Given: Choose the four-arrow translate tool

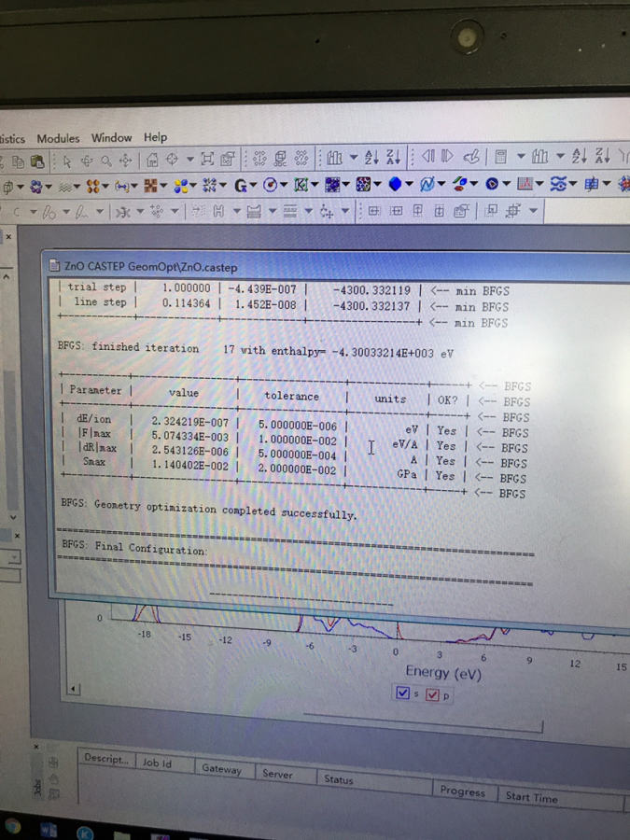Looking at the screenshot, I should [126, 161].
